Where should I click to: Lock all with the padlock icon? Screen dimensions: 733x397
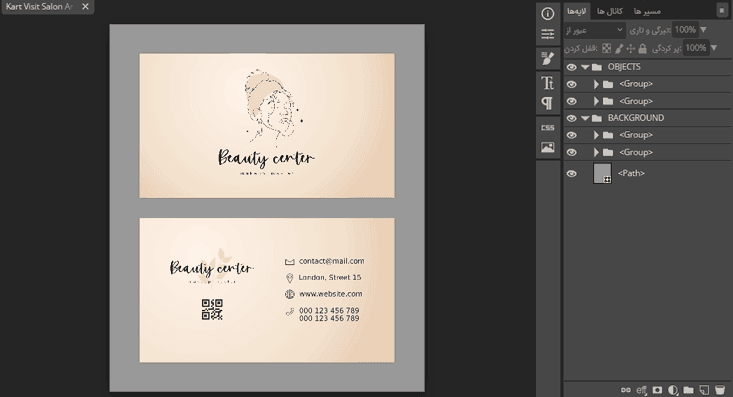coord(642,48)
